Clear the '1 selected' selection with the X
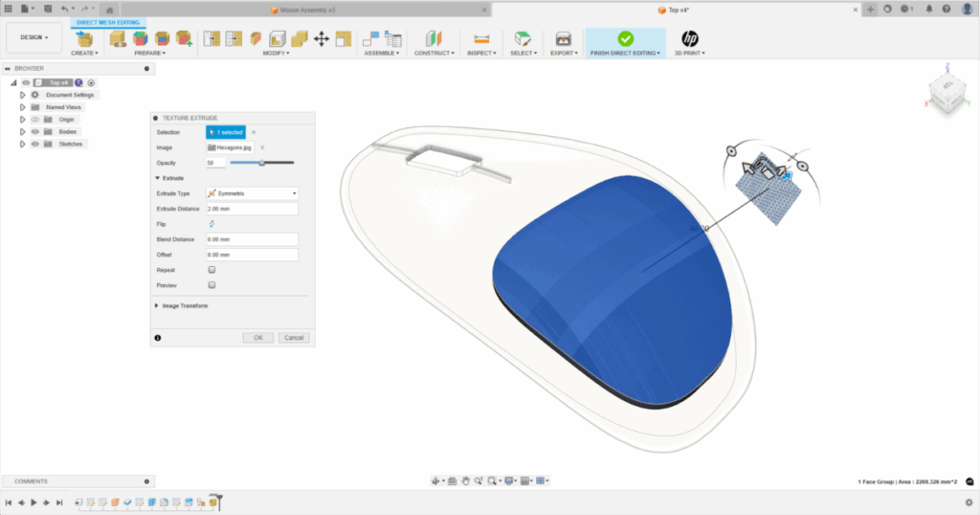 tap(253, 132)
